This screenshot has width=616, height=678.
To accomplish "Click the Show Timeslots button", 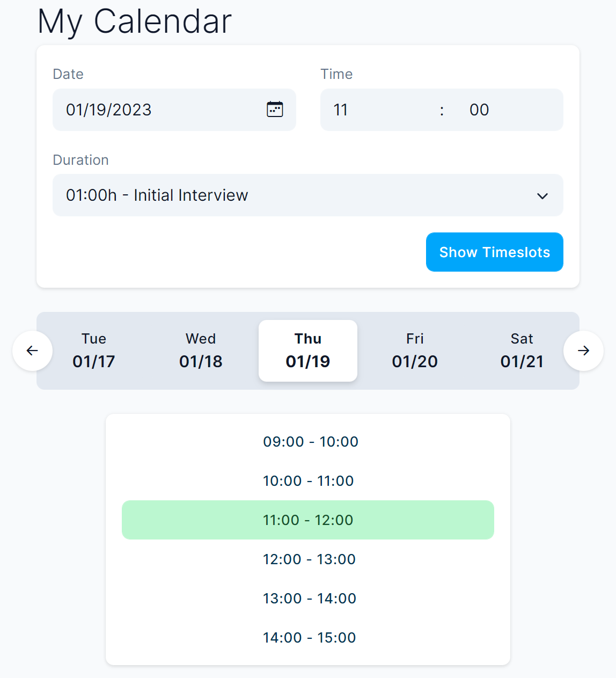I will (x=494, y=252).
